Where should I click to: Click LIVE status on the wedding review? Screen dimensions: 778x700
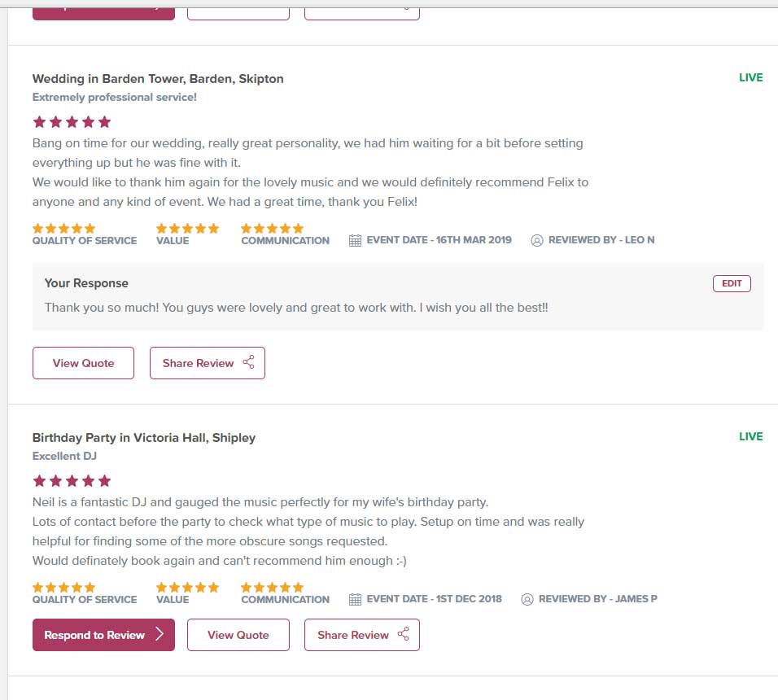(750, 78)
